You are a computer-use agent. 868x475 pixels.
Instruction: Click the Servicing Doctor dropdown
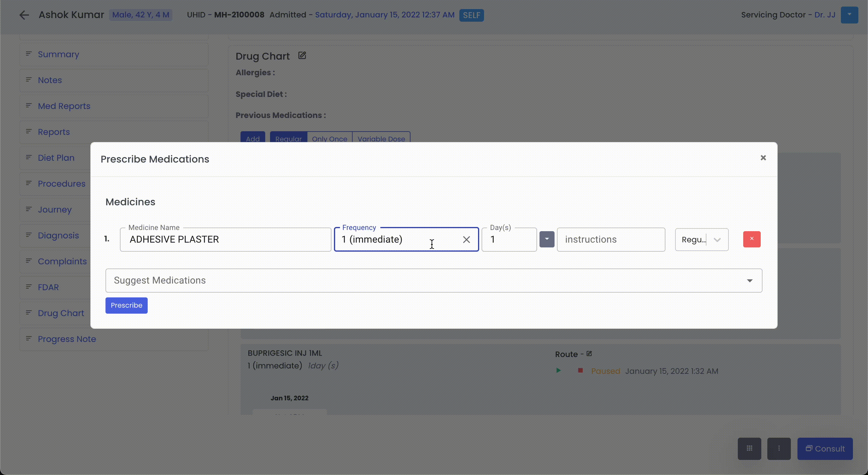coord(849,15)
